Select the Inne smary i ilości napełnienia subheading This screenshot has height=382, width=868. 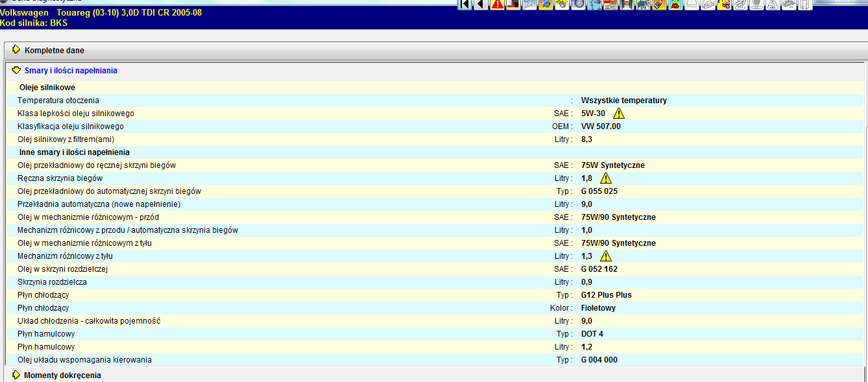point(75,152)
